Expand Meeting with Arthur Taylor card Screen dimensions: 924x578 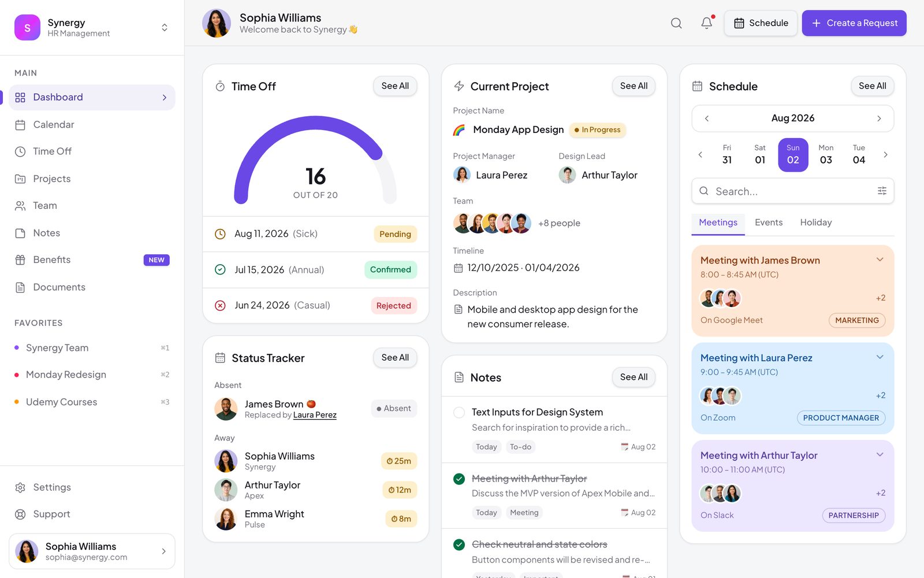[880, 455]
